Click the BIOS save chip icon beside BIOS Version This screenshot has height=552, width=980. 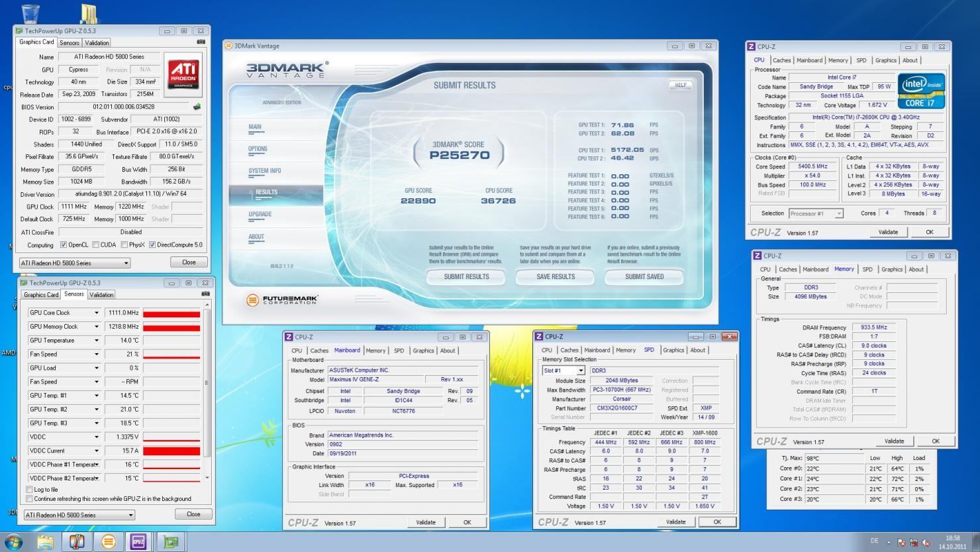click(197, 106)
